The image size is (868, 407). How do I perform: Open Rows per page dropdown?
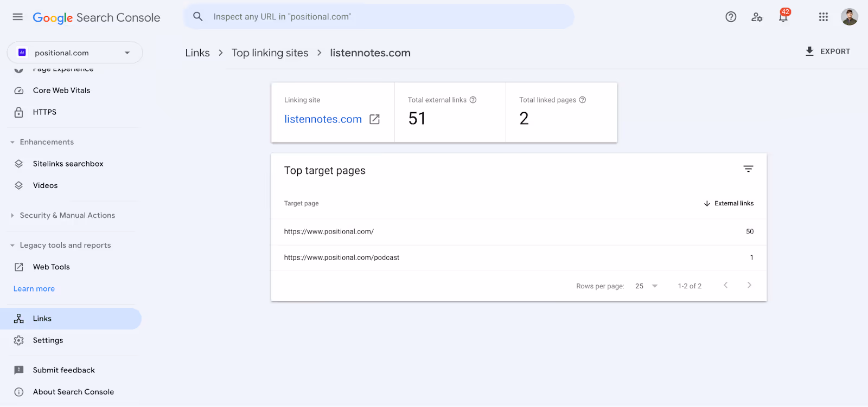[x=647, y=286]
